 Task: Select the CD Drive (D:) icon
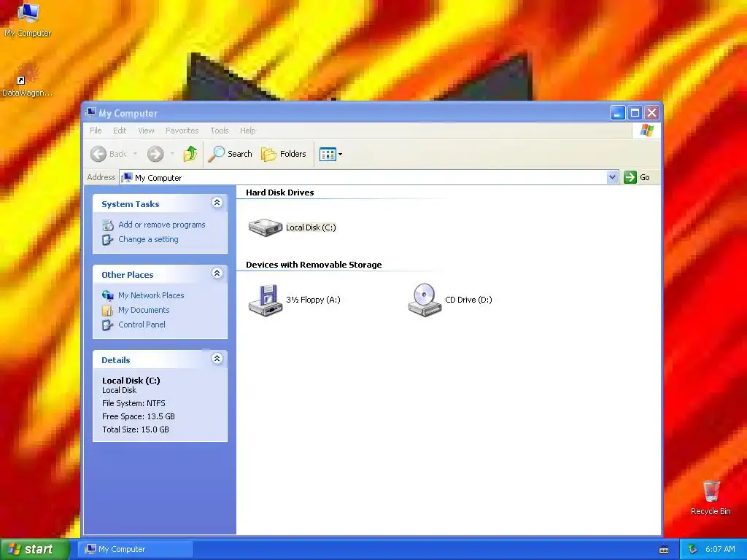coord(425,300)
